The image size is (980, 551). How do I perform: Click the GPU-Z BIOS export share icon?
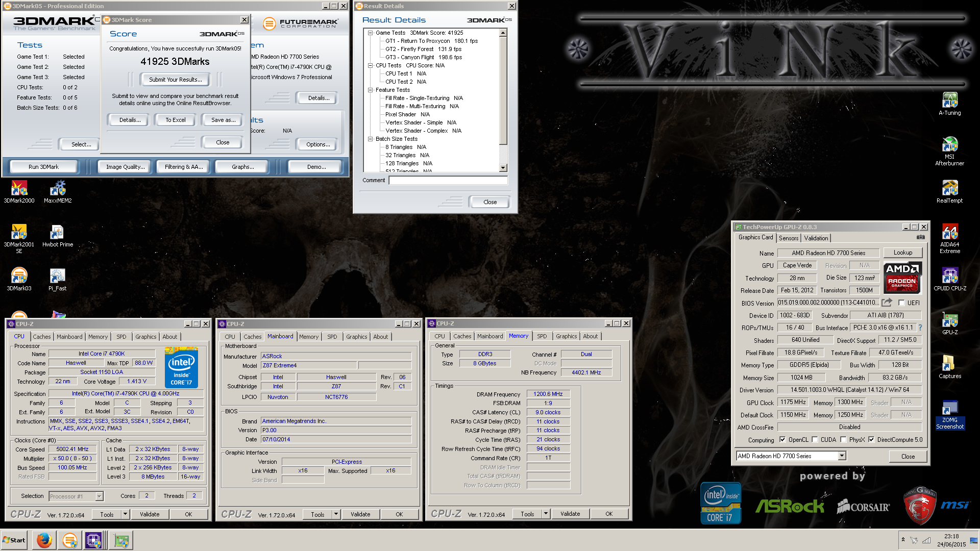(887, 303)
